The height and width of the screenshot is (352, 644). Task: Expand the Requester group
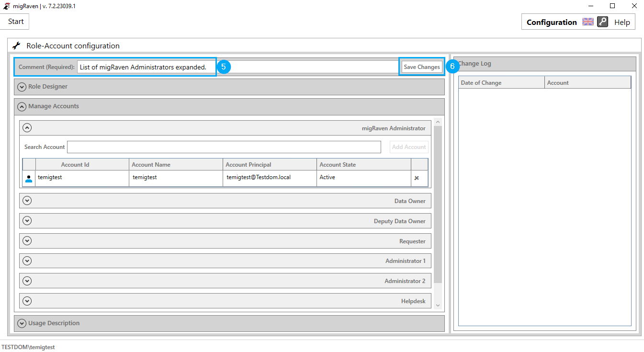pos(27,241)
